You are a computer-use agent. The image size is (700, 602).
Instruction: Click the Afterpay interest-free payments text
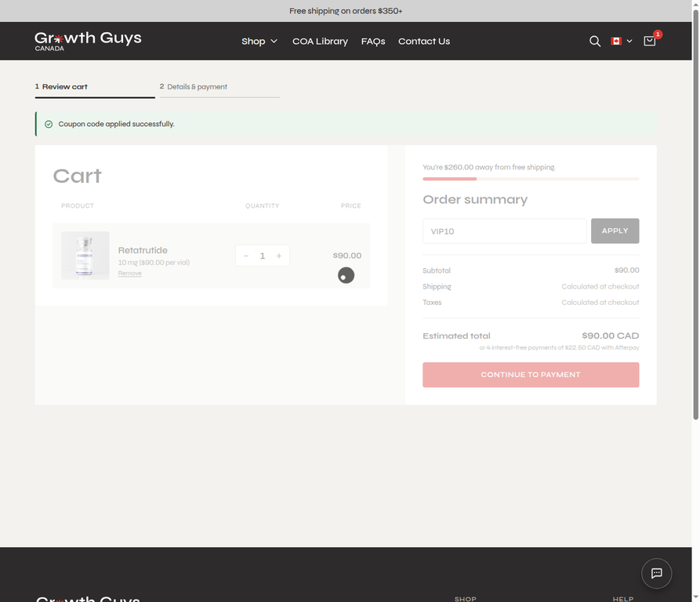point(559,347)
